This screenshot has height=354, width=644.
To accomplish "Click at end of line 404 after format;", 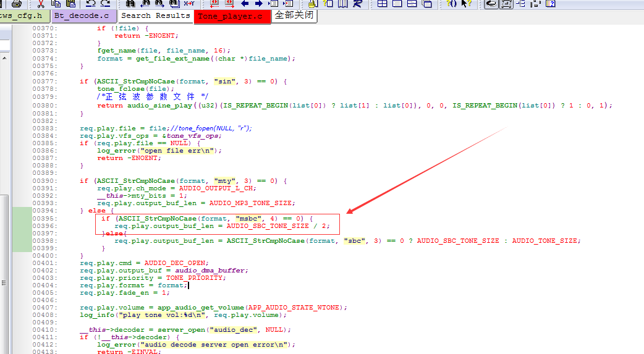I will tap(189, 285).
